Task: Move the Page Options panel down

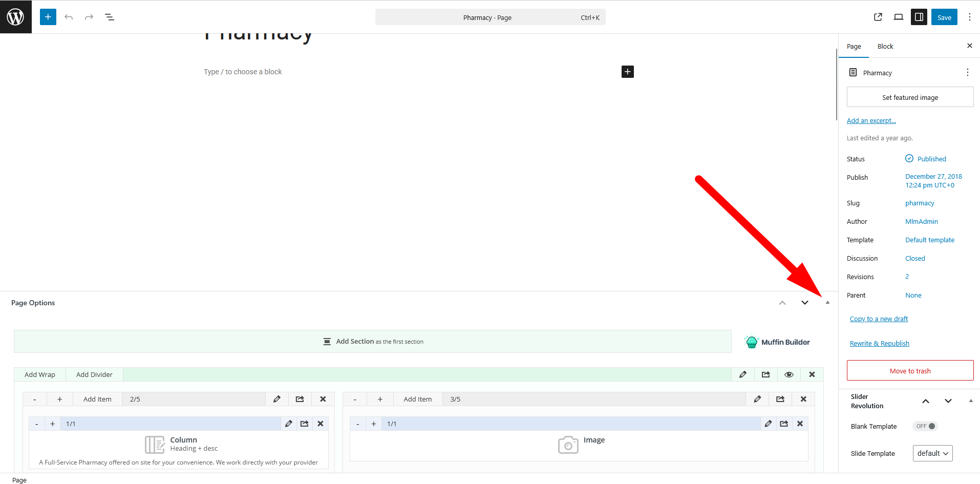Action: coord(805,303)
